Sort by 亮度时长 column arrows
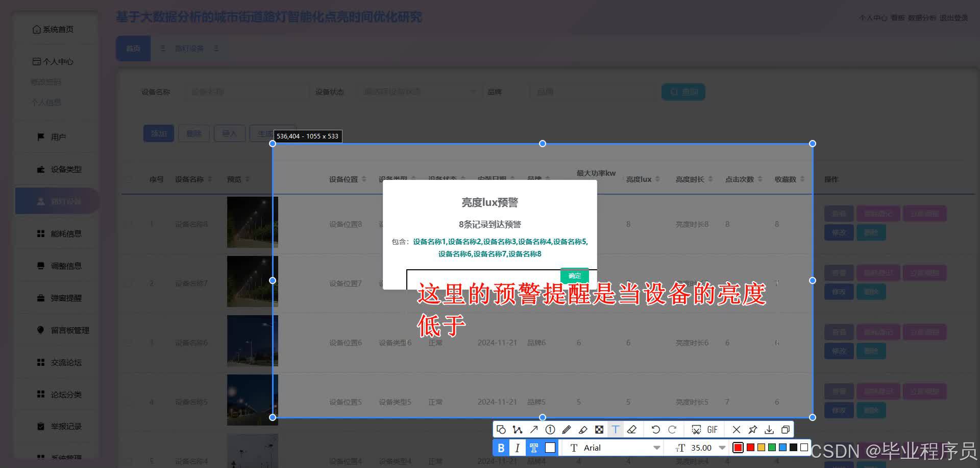Viewport: 980px width, 468px height. [710, 179]
